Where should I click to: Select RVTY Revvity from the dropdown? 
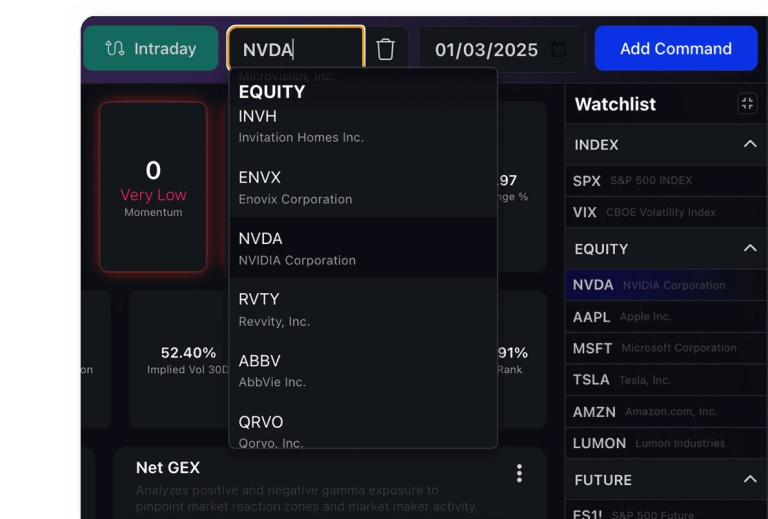(x=363, y=309)
